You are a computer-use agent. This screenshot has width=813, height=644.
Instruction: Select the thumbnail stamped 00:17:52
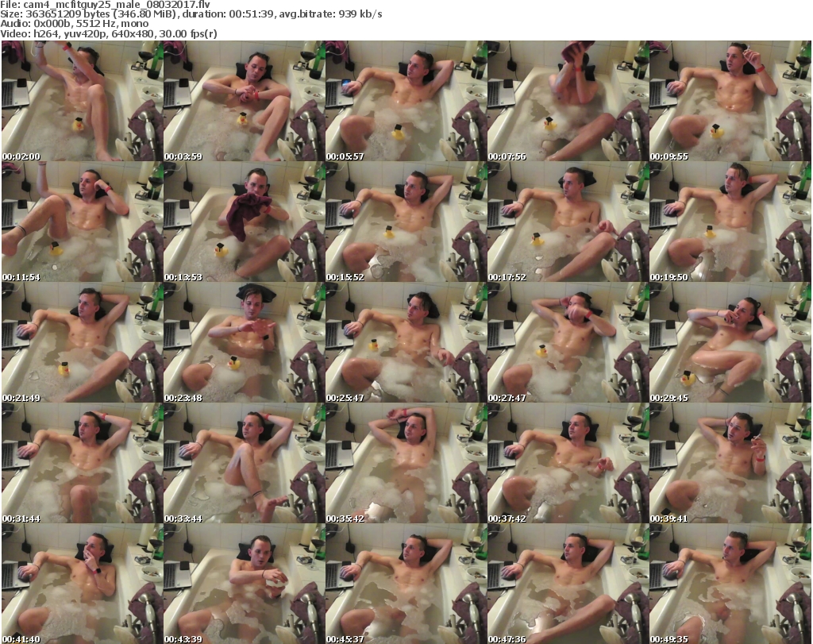(x=568, y=222)
